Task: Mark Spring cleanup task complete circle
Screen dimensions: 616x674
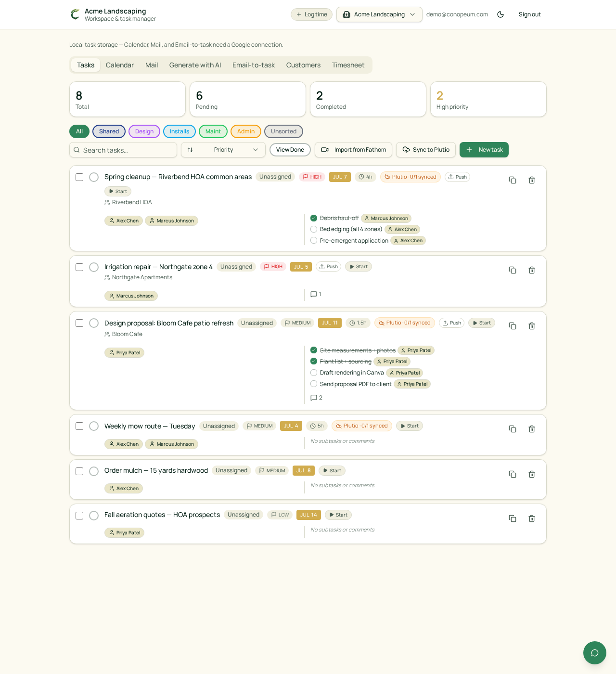Action: coord(94,177)
